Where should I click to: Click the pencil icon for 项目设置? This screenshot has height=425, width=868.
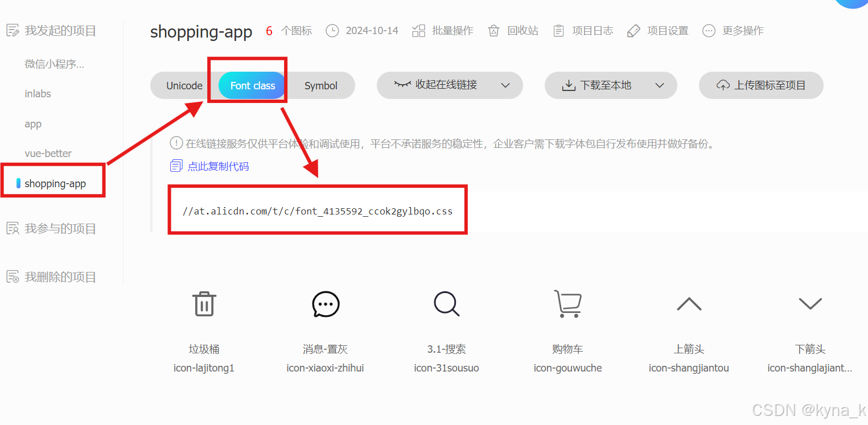(x=633, y=31)
